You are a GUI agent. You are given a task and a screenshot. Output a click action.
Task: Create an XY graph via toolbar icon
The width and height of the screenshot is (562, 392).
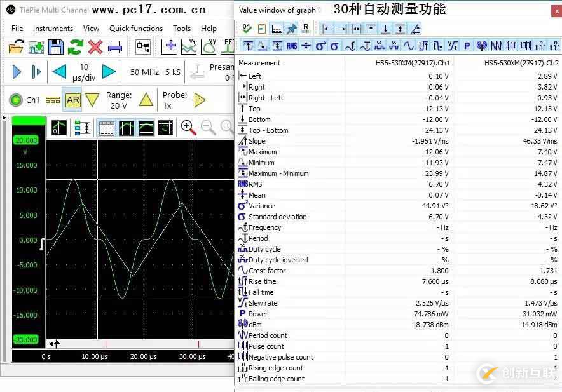(209, 46)
